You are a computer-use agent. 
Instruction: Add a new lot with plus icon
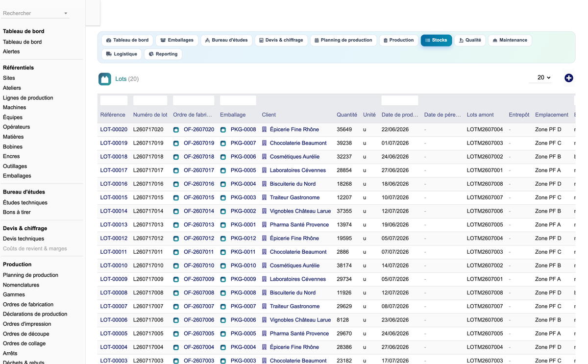[568, 78]
